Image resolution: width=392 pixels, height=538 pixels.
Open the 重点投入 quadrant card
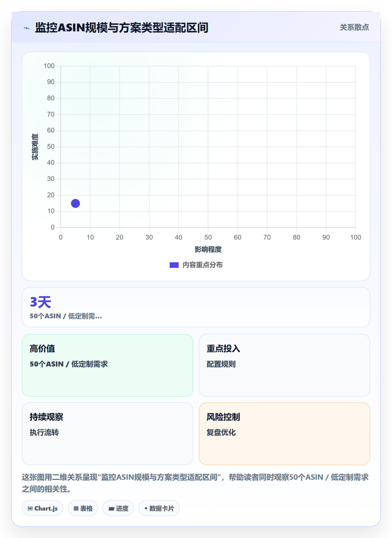(284, 365)
